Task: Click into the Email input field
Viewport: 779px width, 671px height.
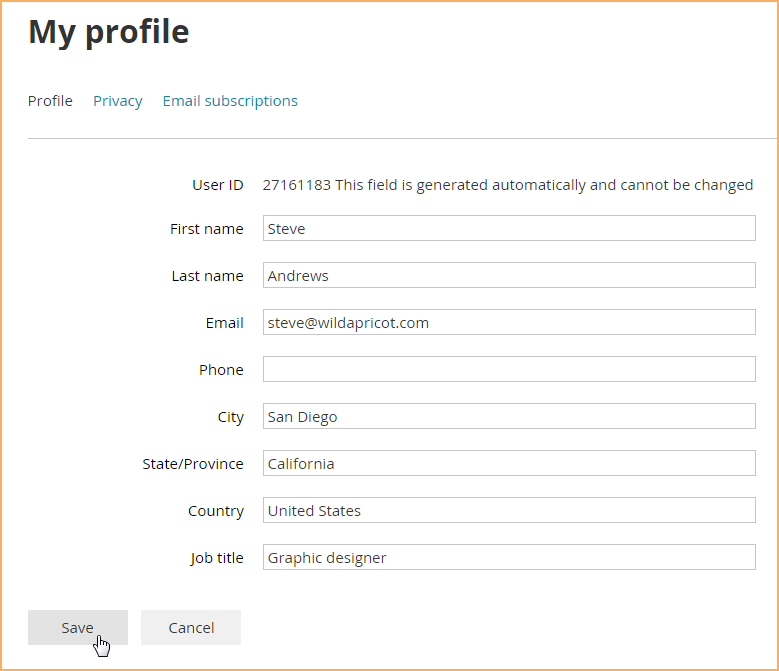Action: tap(509, 322)
